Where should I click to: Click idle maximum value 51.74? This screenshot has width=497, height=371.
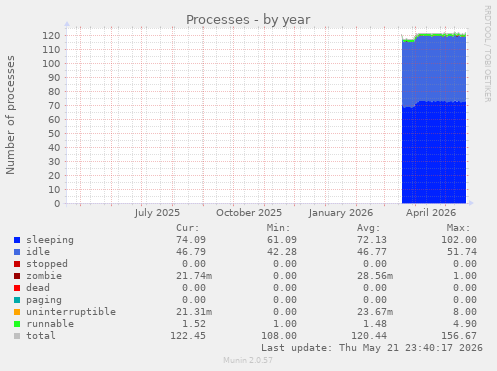pyautogui.click(x=462, y=252)
